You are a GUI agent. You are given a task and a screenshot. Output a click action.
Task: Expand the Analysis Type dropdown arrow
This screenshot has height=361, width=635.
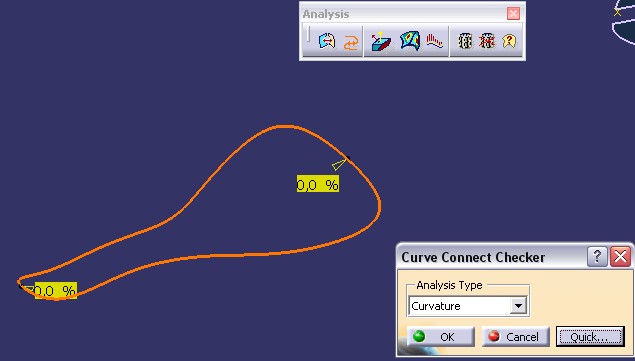[x=518, y=306]
